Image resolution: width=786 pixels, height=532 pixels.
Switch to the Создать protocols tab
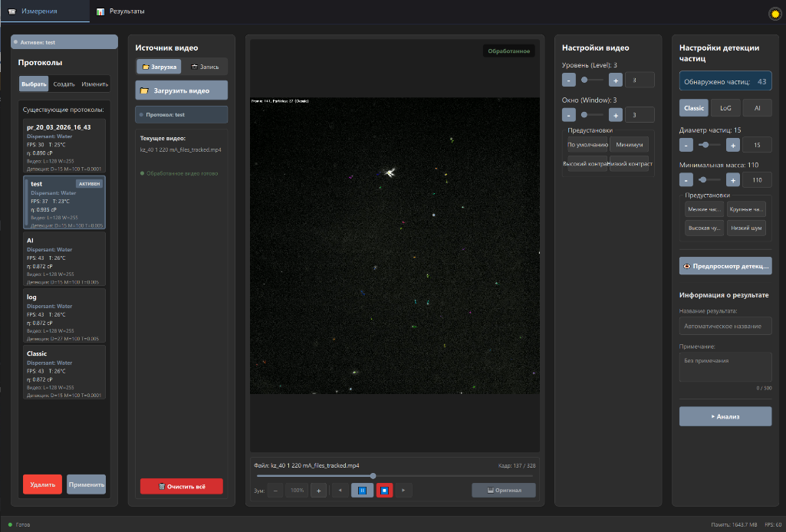pyautogui.click(x=64, y=84)
